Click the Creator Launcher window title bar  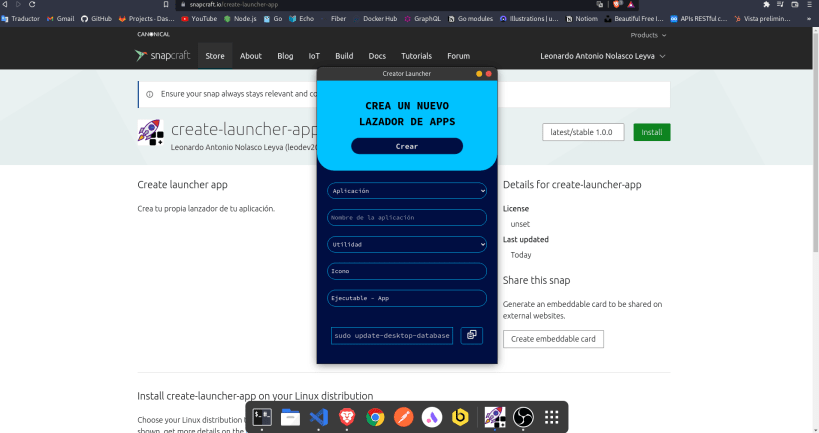[406, 74]
